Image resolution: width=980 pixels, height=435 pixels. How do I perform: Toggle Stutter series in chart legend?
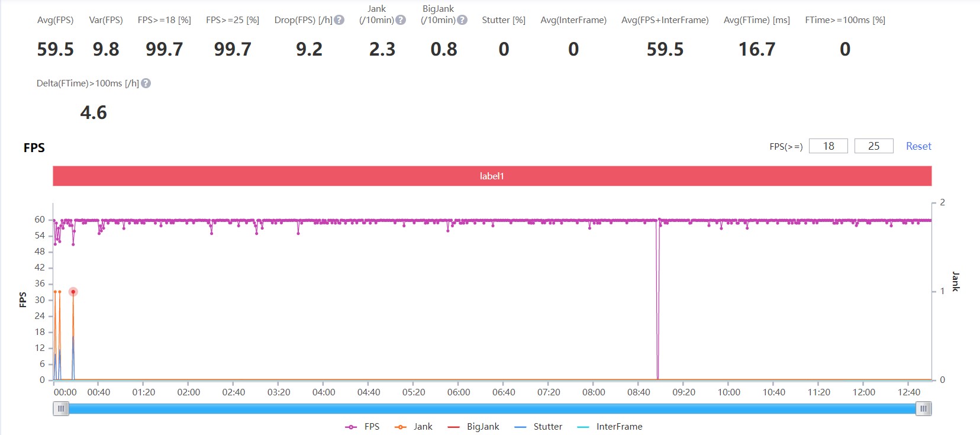point(539,427)
